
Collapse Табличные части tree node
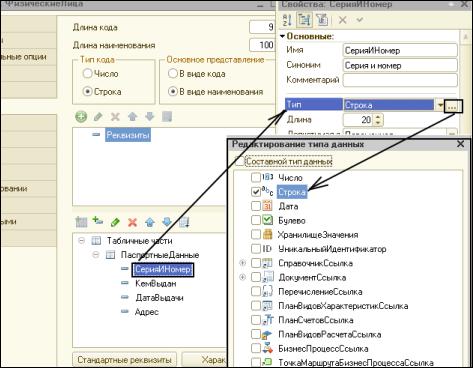(82, 240)
